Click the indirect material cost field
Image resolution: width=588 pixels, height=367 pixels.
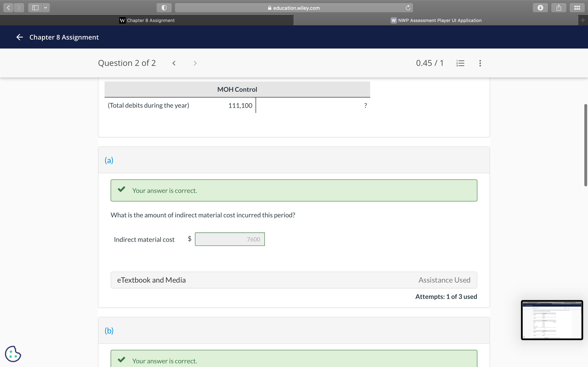pos(230,239)
